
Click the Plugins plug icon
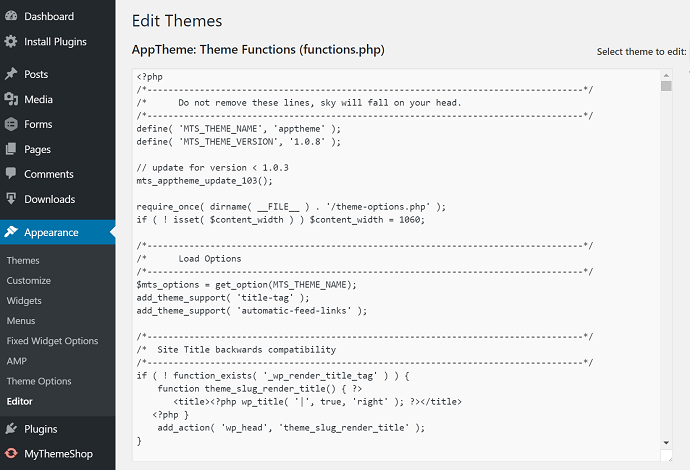coord(11,429)
